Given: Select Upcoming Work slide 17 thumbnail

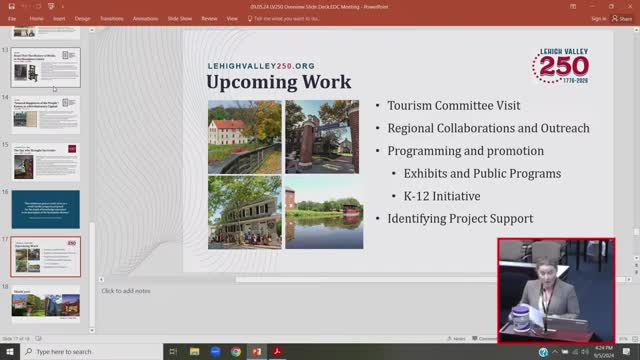Looking at the screenshot, I should tap(46, 257).
